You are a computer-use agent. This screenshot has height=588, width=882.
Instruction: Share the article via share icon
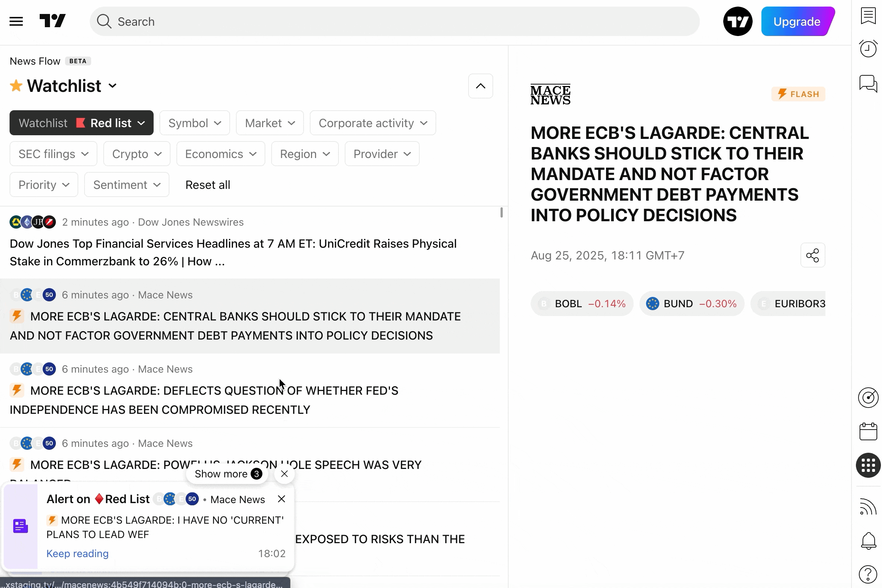813,255
